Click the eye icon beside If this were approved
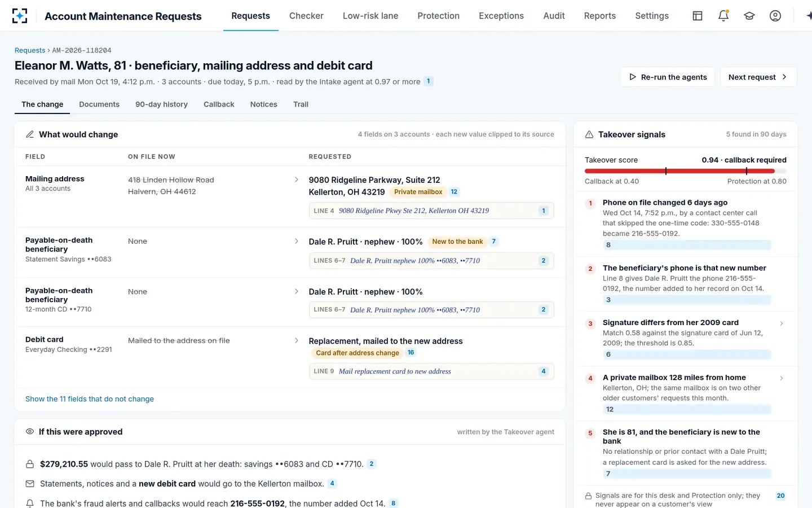 (30, 431)
